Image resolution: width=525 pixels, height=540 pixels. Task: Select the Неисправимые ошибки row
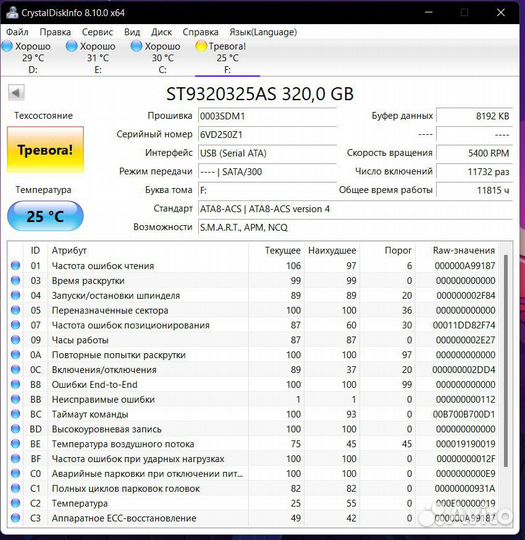[253, 399]
